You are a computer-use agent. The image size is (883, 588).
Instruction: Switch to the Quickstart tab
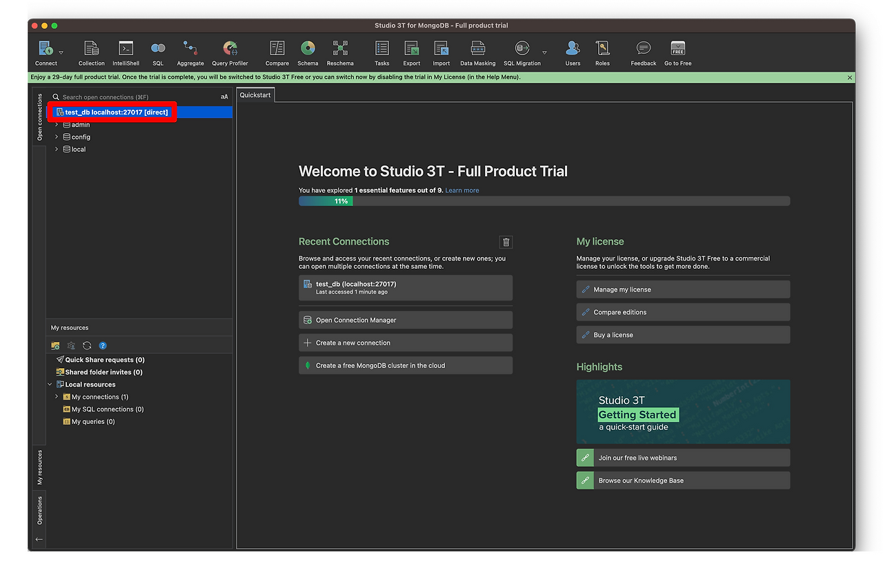pos(255,95)
